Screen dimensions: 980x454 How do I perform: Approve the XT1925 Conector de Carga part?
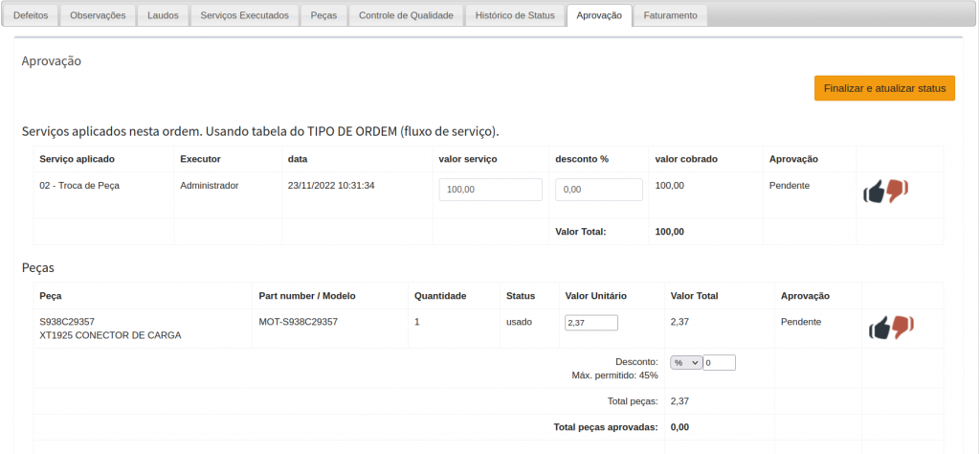tap(880, 328)
